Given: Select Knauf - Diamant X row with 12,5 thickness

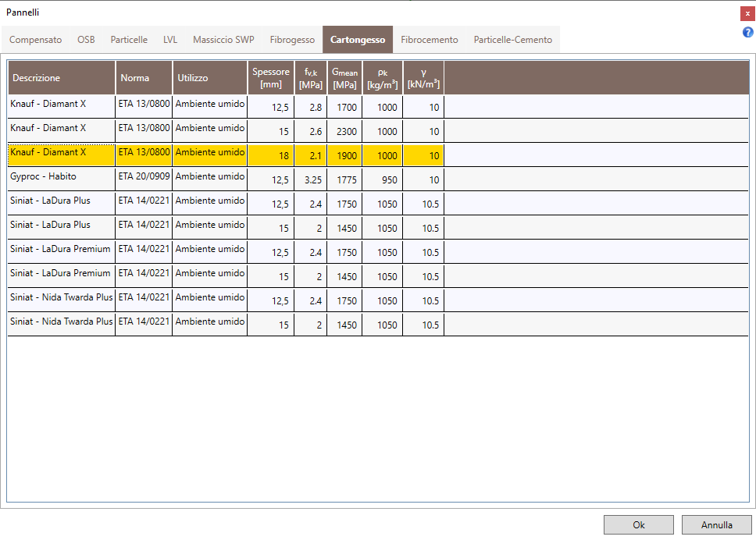Looking at the screenshot, I should tap(378, 106).
